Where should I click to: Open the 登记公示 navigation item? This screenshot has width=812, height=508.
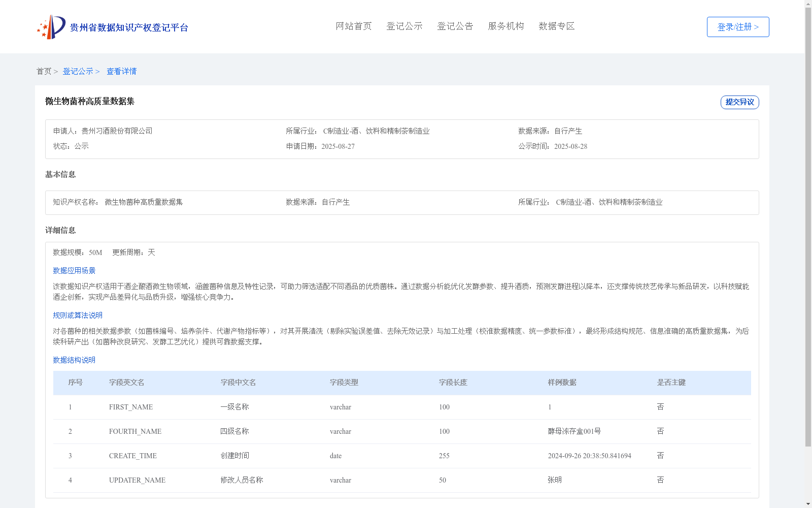[x=404, y=26]
